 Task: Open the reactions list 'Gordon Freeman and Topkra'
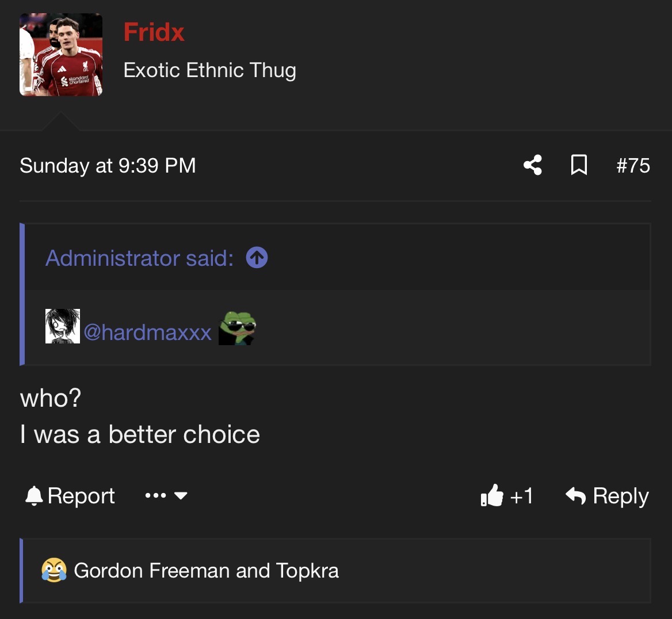point(206,571)
